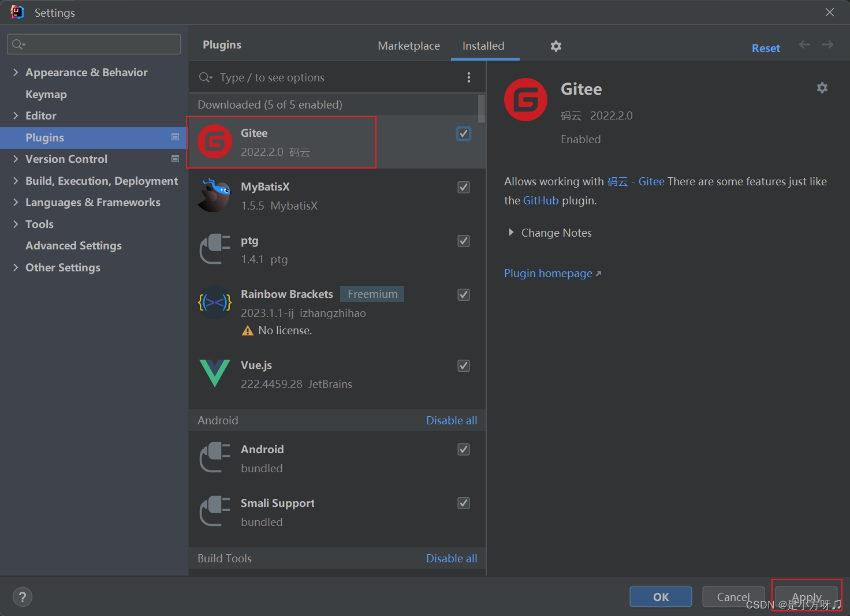Click the Gitee plugin logo in list

pyautogui.click(x=215, y=141)
